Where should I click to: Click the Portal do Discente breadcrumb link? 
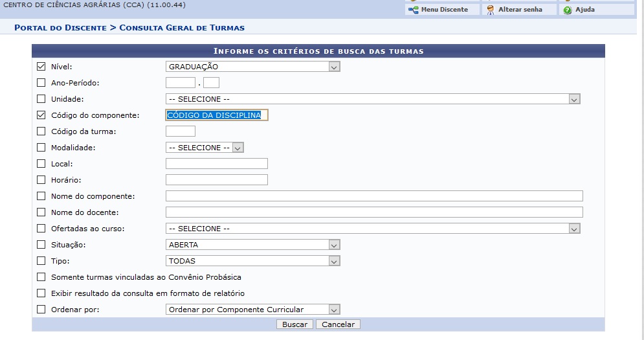(x=60, y=28)
